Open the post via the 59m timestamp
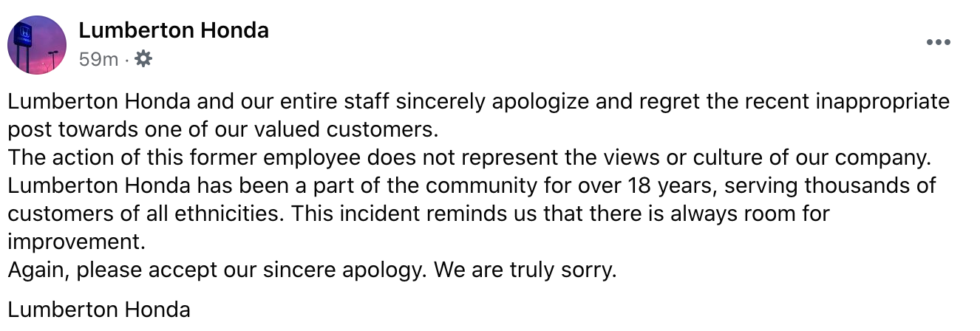 pyautogui.click(x=98, y=59)
